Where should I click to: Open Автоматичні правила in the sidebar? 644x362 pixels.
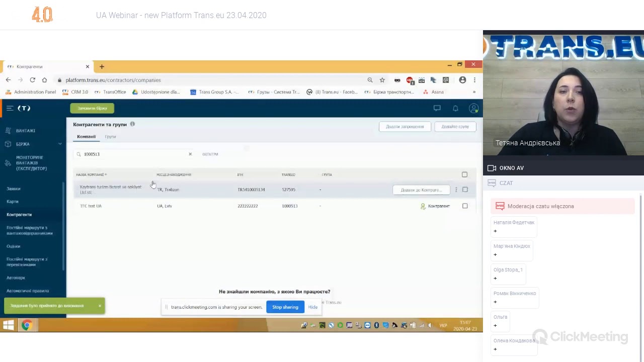tap(28, 291)
